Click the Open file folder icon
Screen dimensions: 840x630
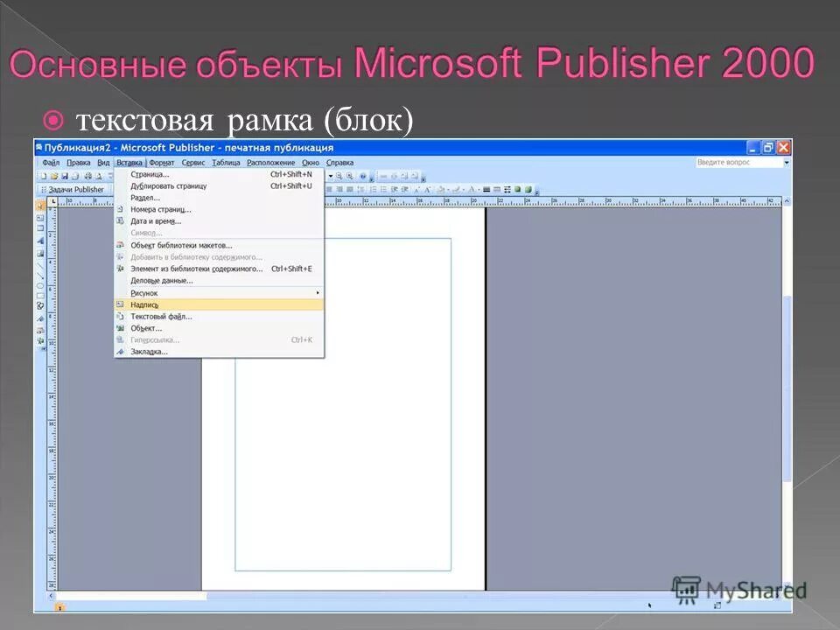click(53, 176)
